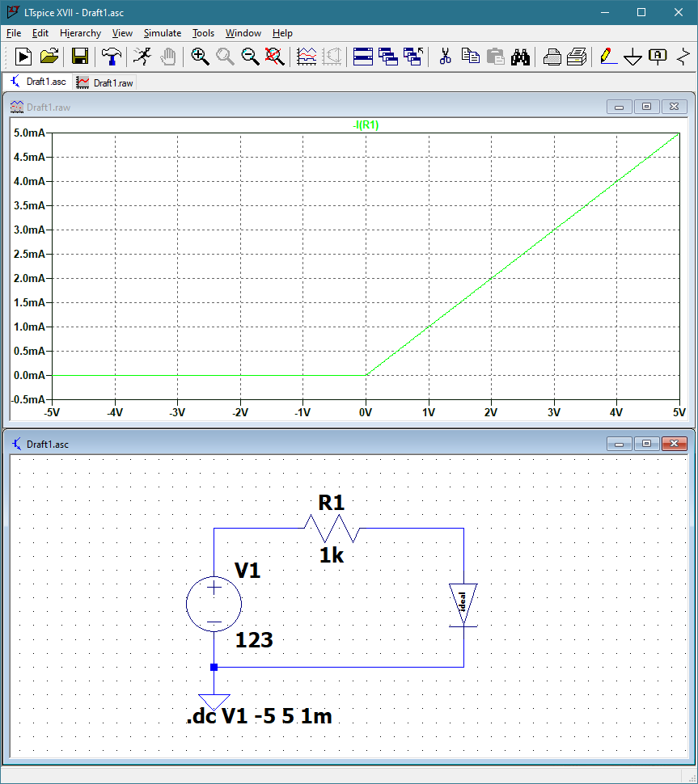Select the Place Resistor tool

point(683,57)
